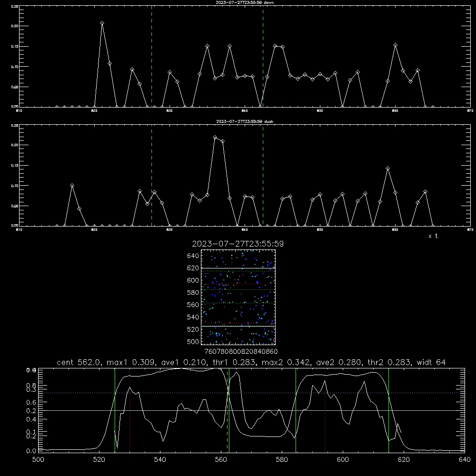Pick the tallest dawn peak marker near x=821
The height and width of the screenshot is (476, 476).
pos(102,23)
